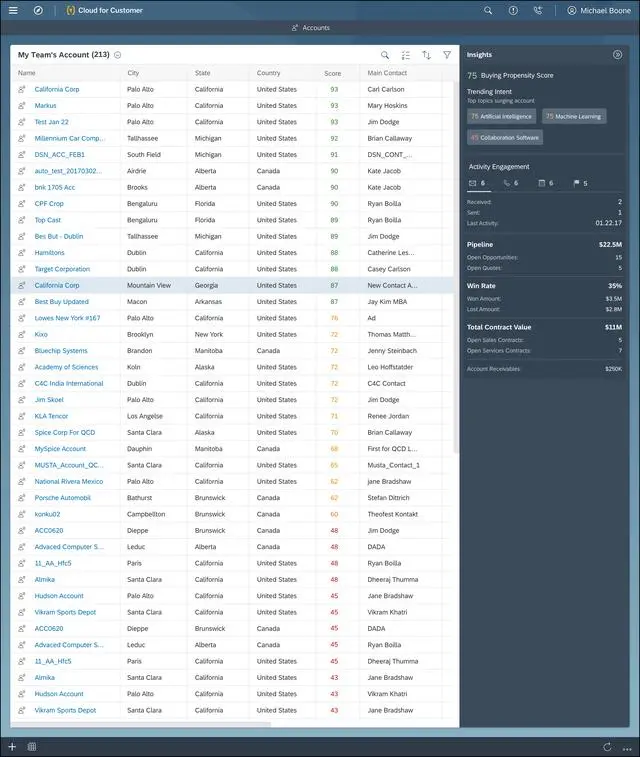640x757 pixels.
Task: Click the plus add icon at bottom
Action: [x=12, y=746]
